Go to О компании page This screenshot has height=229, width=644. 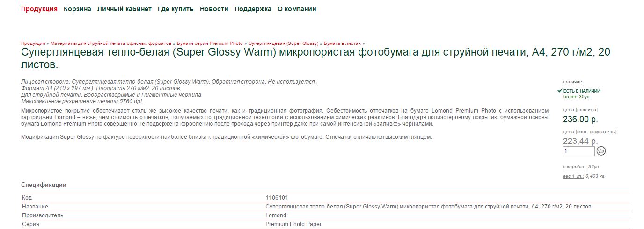[297, 9]
